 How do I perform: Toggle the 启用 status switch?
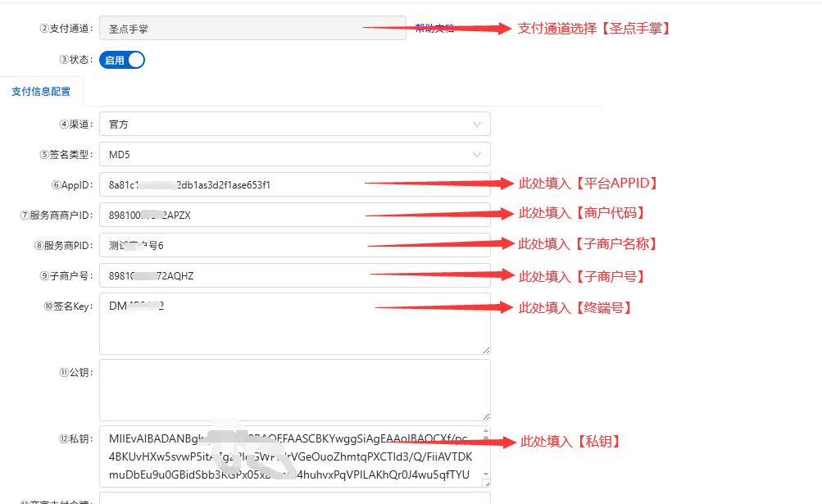pos(121,60)
